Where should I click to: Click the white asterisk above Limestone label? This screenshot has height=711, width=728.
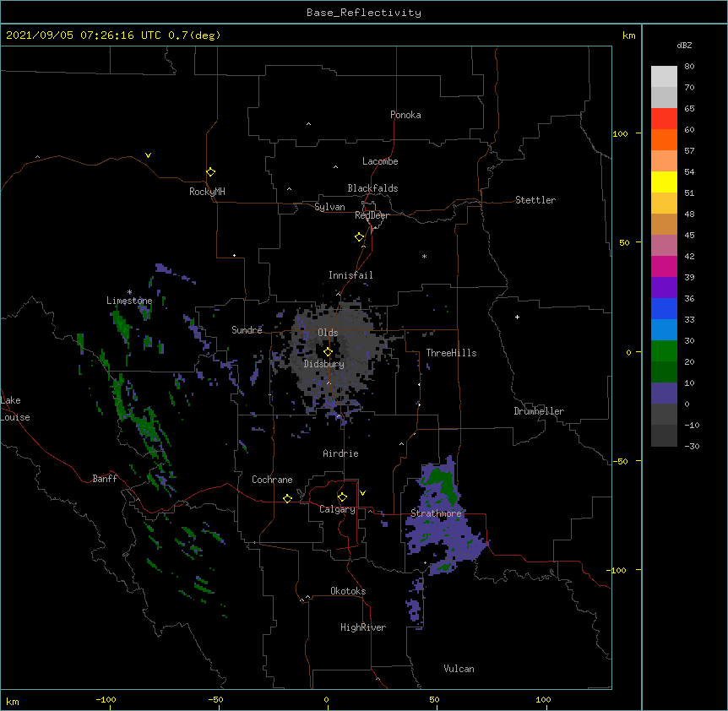(129, 292)
